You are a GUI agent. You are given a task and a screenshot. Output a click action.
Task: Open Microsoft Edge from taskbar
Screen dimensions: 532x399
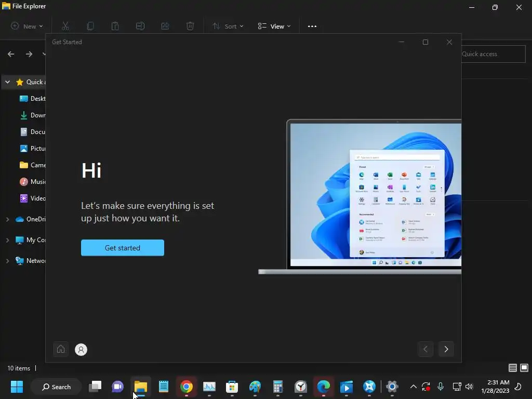pyautogui.click(x=323, y=387)
